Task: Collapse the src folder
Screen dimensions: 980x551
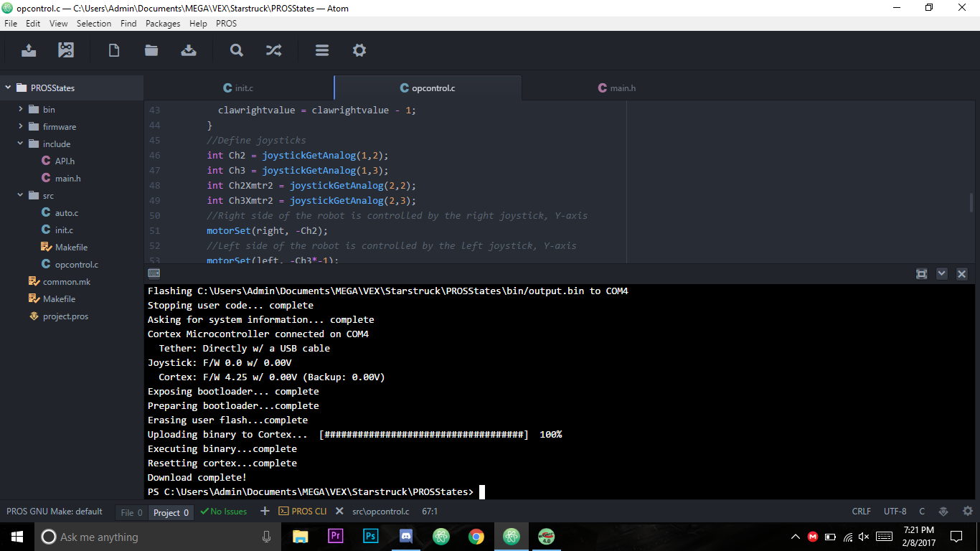Action: (x=21, y=195)
